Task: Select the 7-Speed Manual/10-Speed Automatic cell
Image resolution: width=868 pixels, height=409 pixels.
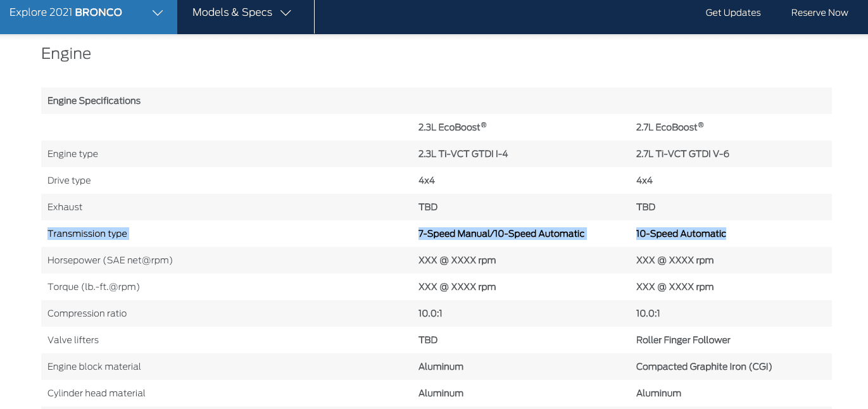Action: 501,234
